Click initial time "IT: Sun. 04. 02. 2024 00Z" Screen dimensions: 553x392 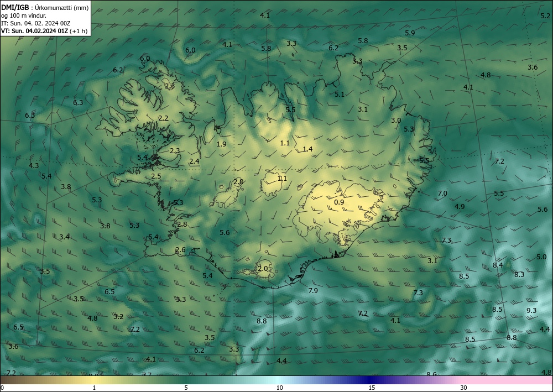[35, 23]
